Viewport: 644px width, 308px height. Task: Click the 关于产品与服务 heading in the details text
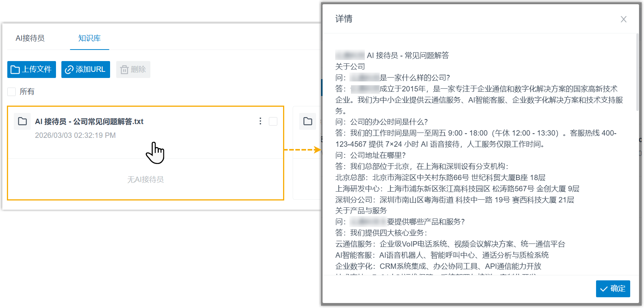pyautogui.click(x=361, y=210)
